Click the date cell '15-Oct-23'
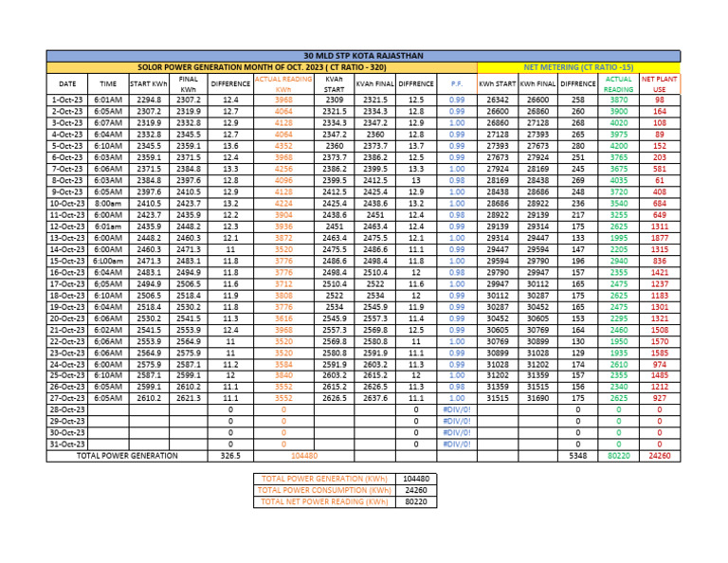The height and width of the screenshot is (563, 728). [67, 261]
